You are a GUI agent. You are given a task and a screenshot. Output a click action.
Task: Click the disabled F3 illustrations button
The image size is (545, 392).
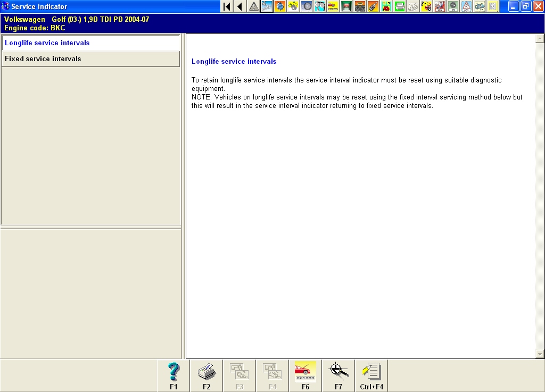coord(240,376)
